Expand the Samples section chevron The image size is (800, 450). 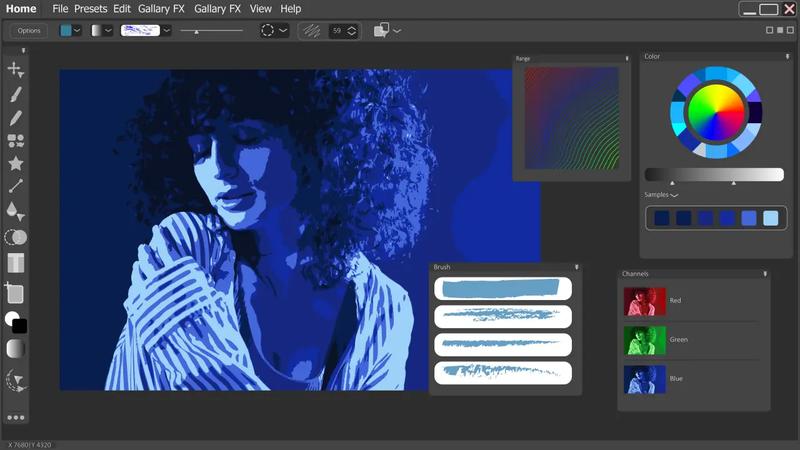pyautogui.click(x=675, y=196)
